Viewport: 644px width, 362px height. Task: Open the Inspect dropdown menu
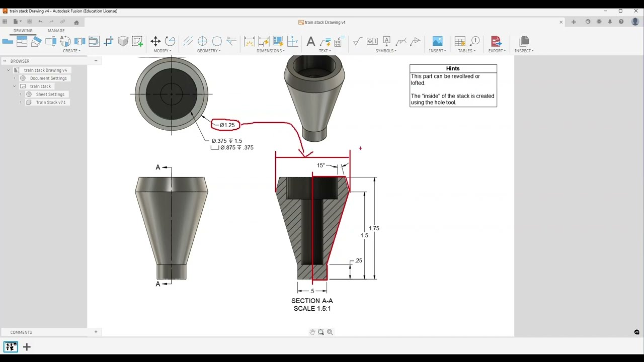pos(524,51)
